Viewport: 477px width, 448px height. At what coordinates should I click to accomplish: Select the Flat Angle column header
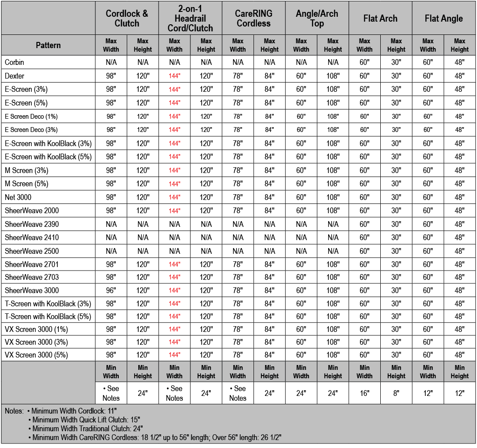point(443,19)
